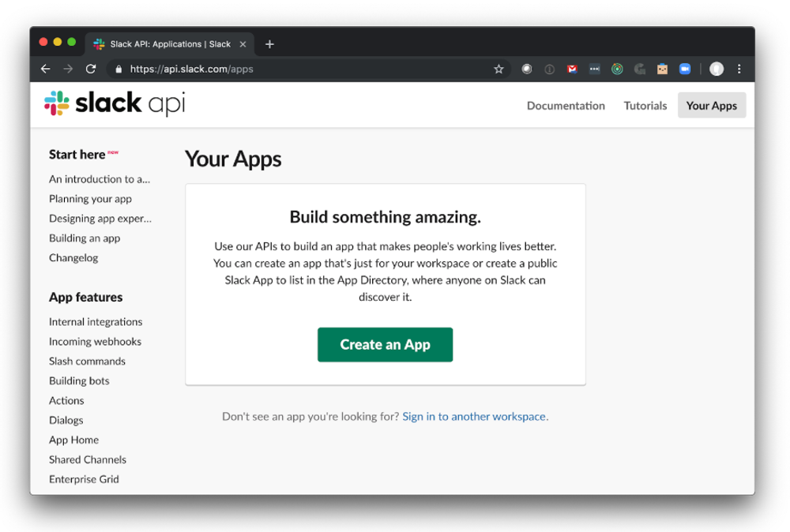
Task: Open the Enterprise Grid link
Action: [x=84, y=479]
